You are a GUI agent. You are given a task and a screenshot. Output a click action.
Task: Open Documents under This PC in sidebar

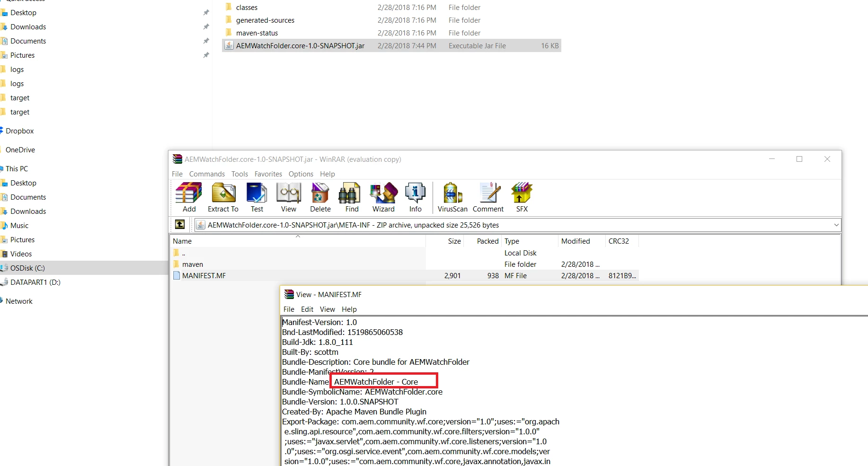28,197
